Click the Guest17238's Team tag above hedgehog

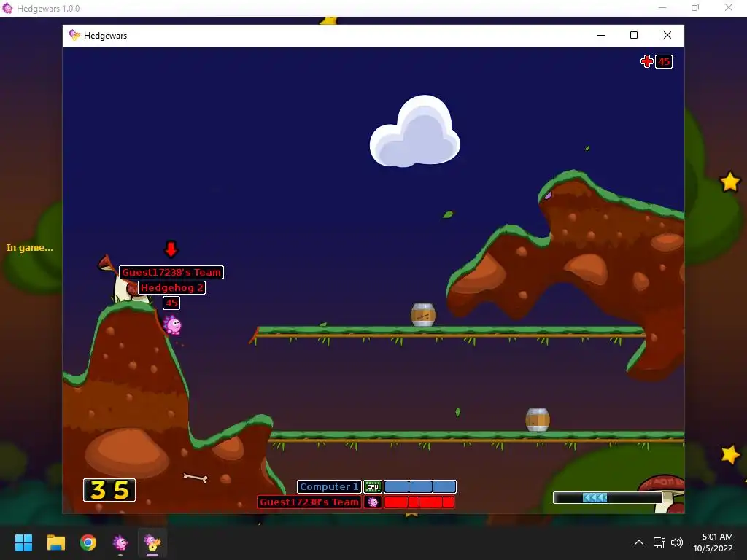click(x=171, y=273)
